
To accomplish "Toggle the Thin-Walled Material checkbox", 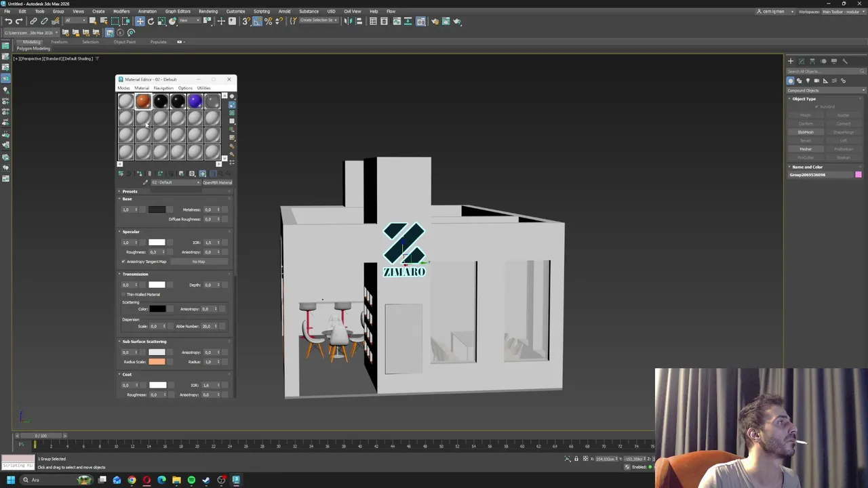I will click(x=123, y=295).
